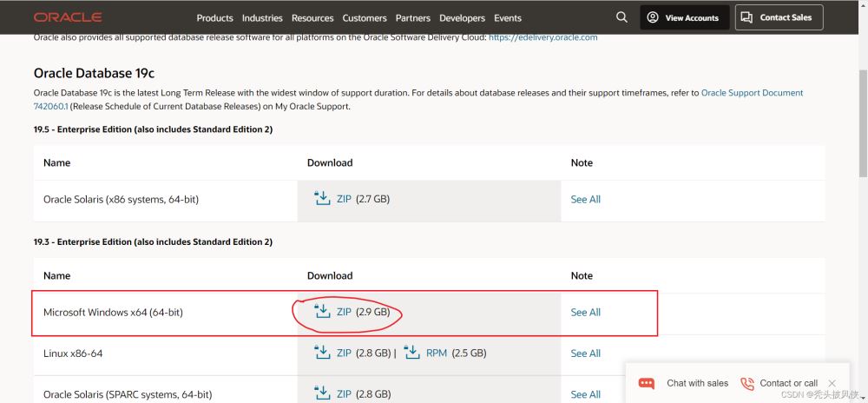
Task: Open the Industries menu
Action: (262, 17)
